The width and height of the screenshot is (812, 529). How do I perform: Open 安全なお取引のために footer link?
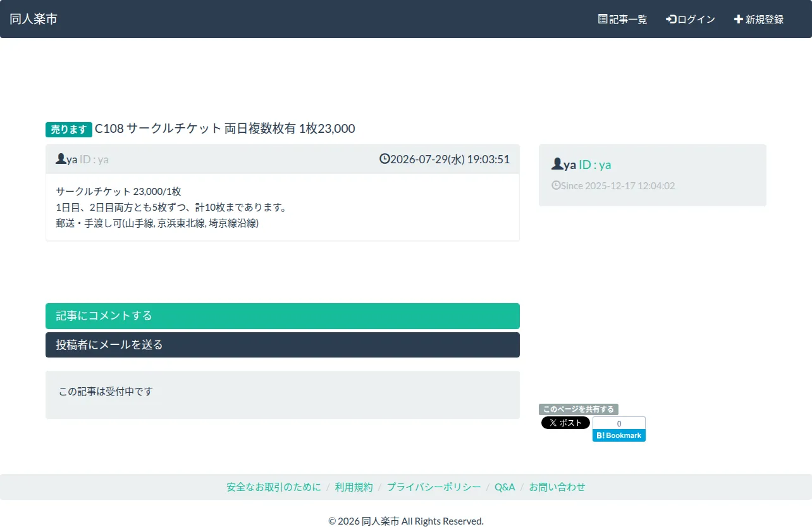274,487
